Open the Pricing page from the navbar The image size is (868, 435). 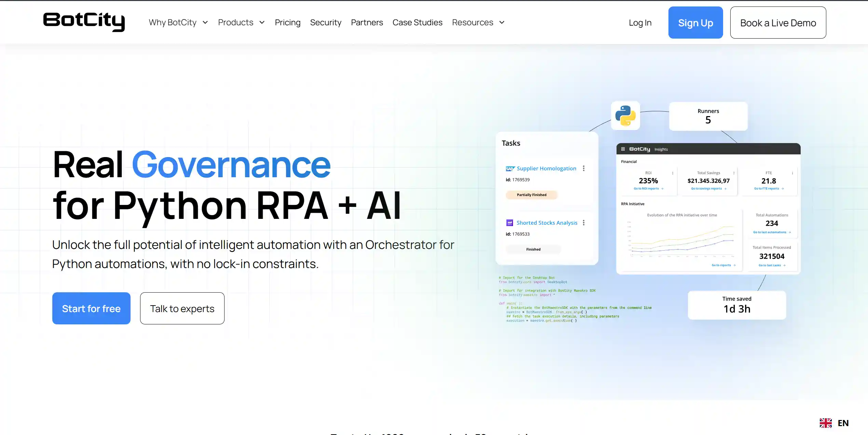click(287, 22)
